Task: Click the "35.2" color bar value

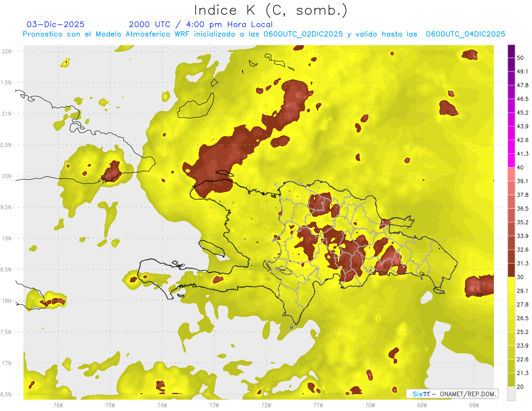Action: tap(522, 222)
